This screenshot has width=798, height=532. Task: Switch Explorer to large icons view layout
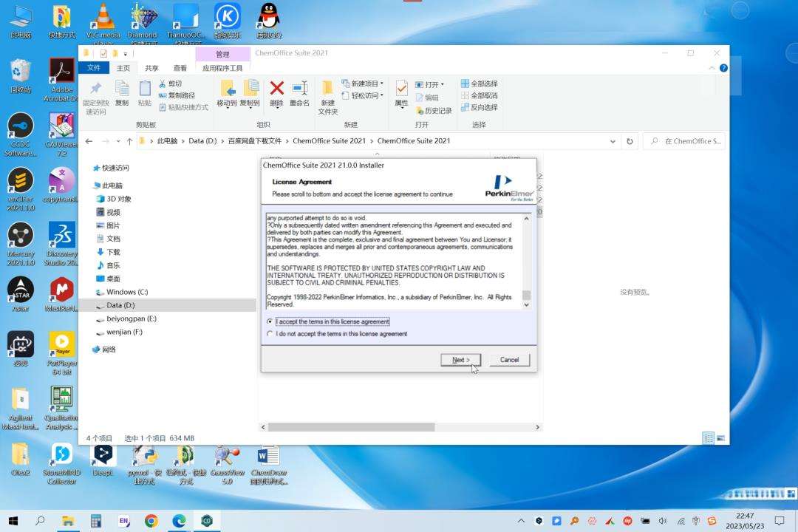coord(720,438)
